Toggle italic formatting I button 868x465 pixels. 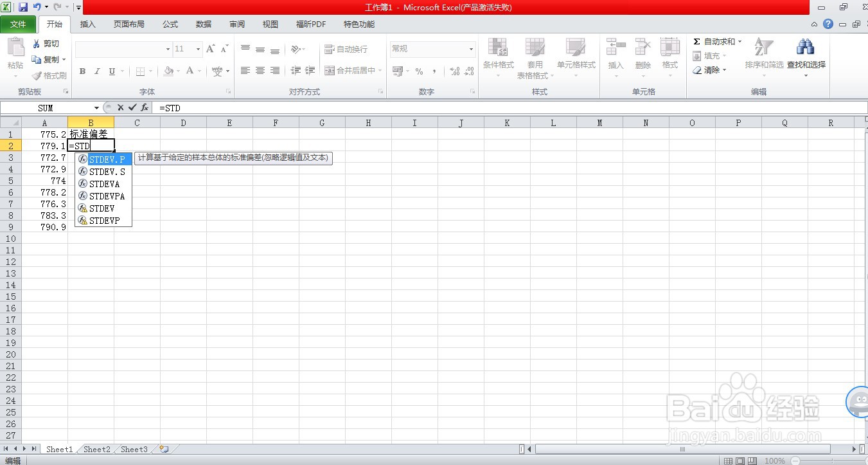point(98,71)
